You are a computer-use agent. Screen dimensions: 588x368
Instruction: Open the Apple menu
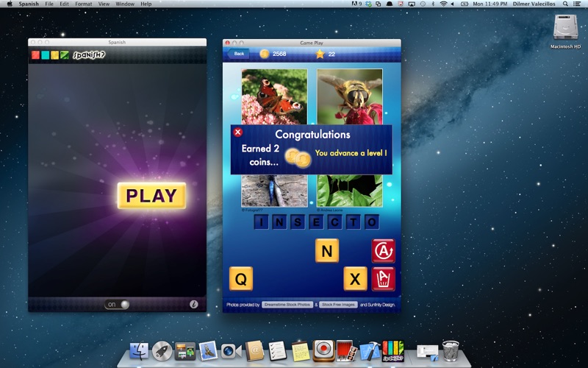coord(10,4)
